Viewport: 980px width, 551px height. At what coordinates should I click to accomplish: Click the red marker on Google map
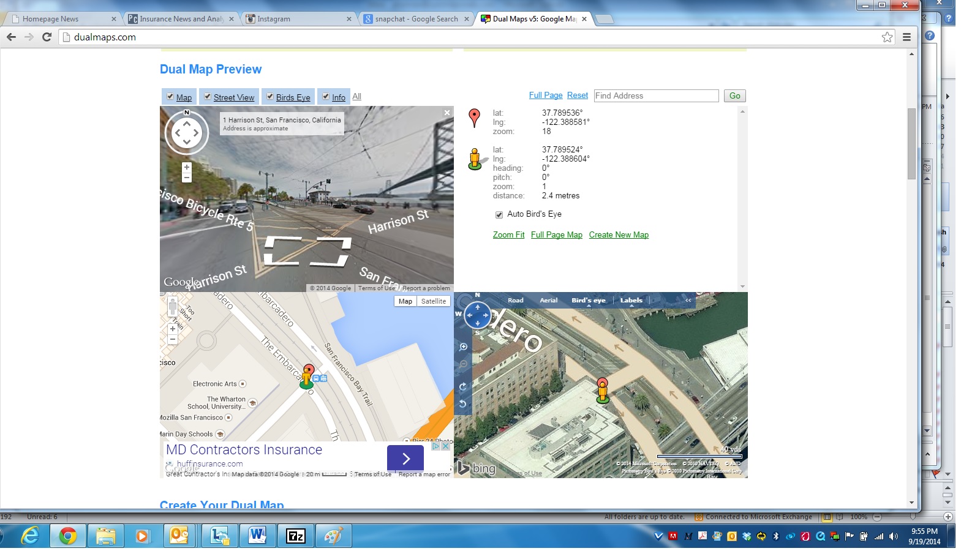click(x=309, y=369)
